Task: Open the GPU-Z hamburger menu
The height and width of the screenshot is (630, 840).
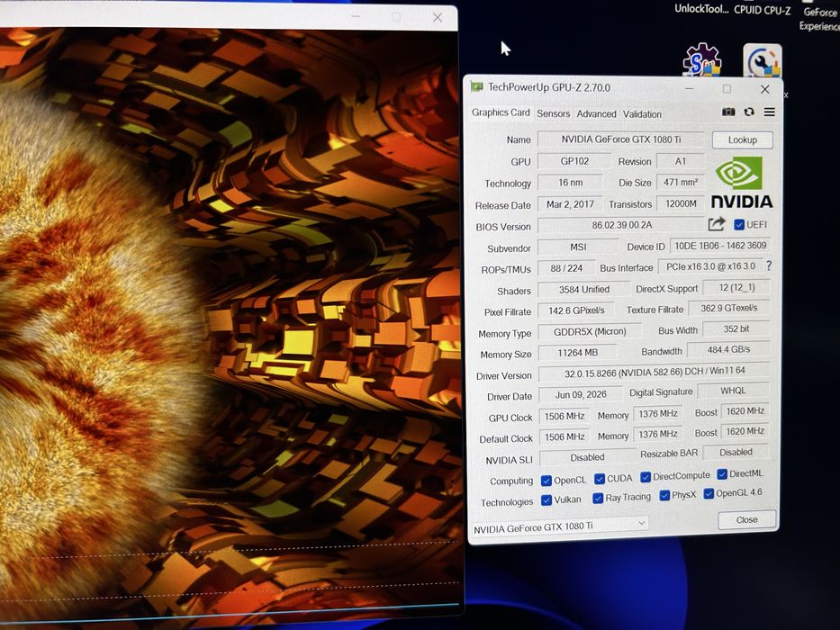Action: [769, 112]
